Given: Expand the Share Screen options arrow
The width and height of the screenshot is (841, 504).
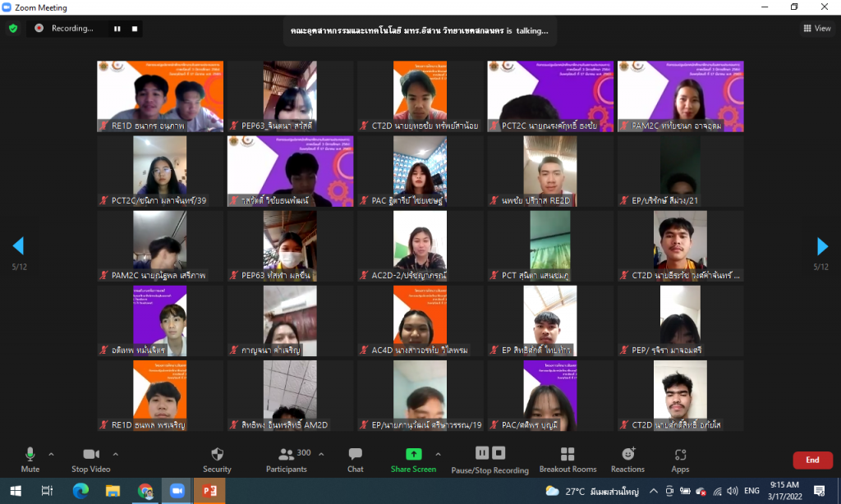Looking at the screenshot, I should pyautogui.click(x=438, y=454).
